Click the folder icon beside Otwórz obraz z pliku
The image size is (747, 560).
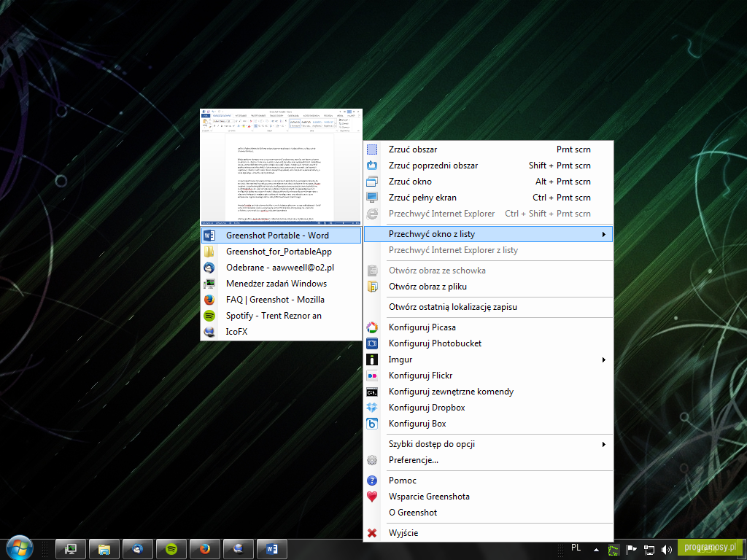[372, 287]
